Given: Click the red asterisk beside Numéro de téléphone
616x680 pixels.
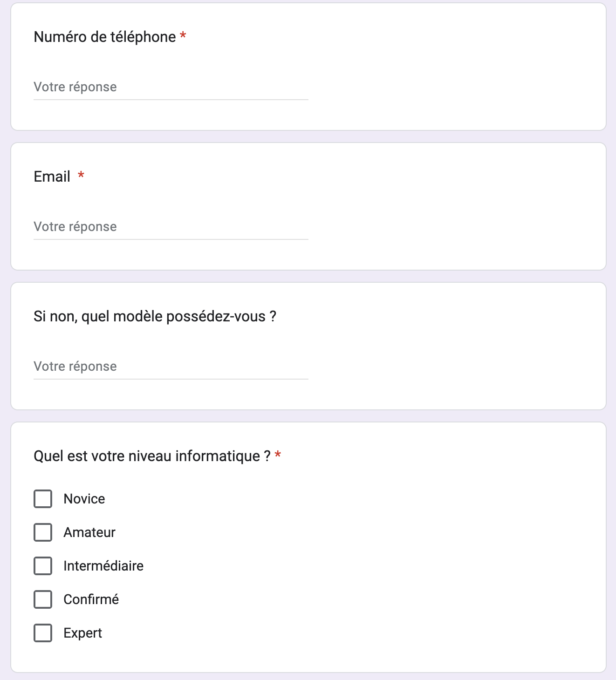Looking at the screenshot, I should [183, 35].
